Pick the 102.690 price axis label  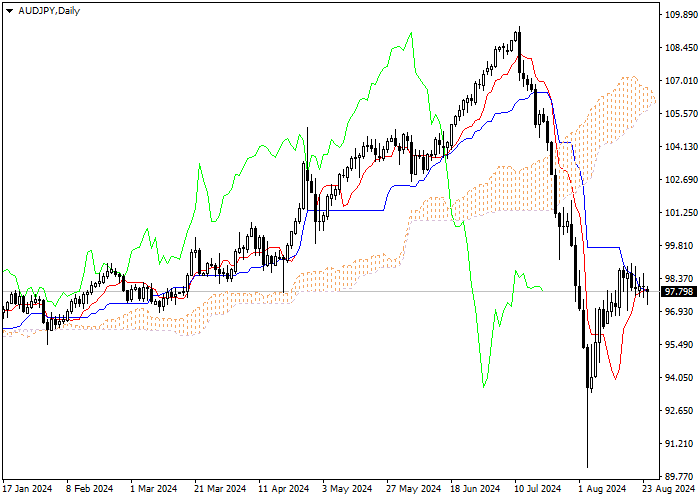681,180
